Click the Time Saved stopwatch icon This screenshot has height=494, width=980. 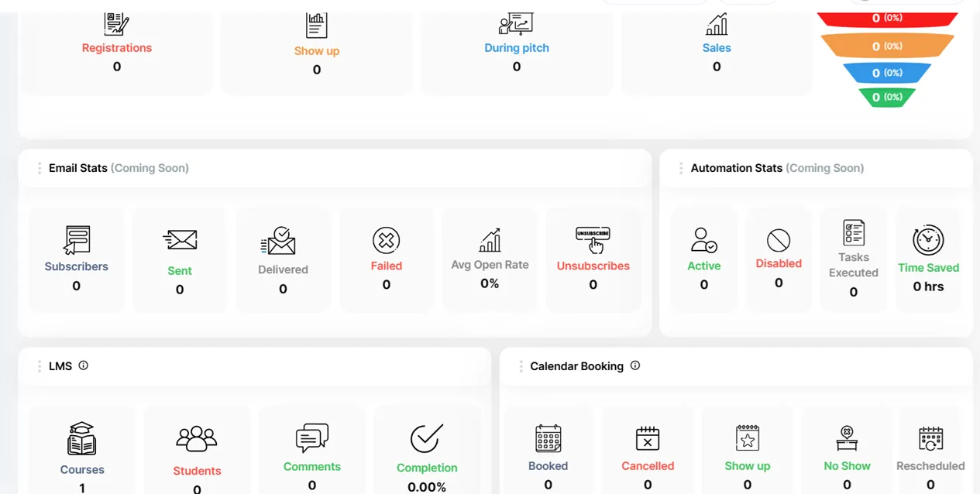[x=928, y=240]
